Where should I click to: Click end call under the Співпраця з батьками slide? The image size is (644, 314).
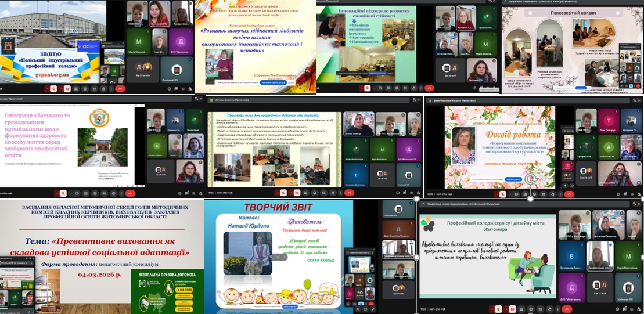point(130,193)
